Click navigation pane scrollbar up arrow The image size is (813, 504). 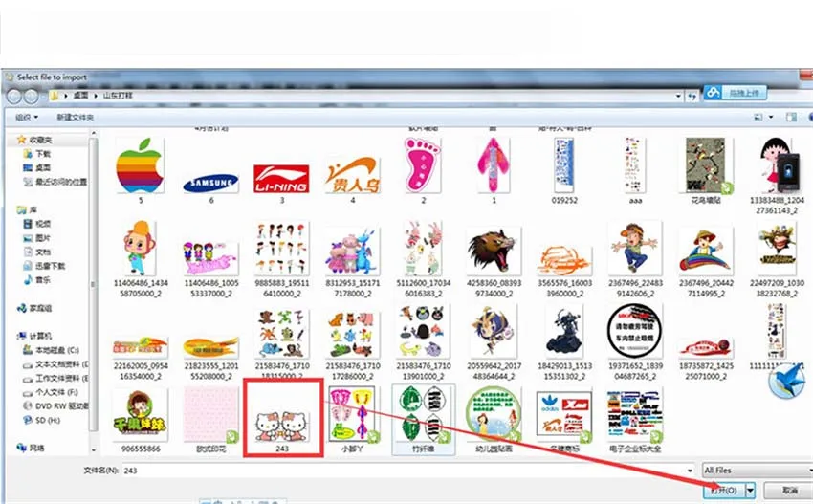tap(94, 134)
